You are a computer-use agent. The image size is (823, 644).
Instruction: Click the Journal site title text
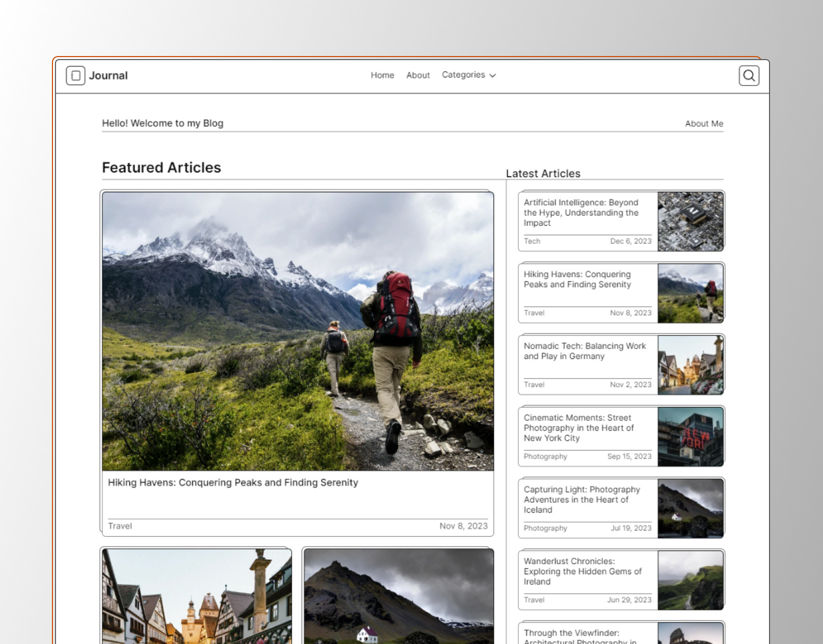coord(108,75)
